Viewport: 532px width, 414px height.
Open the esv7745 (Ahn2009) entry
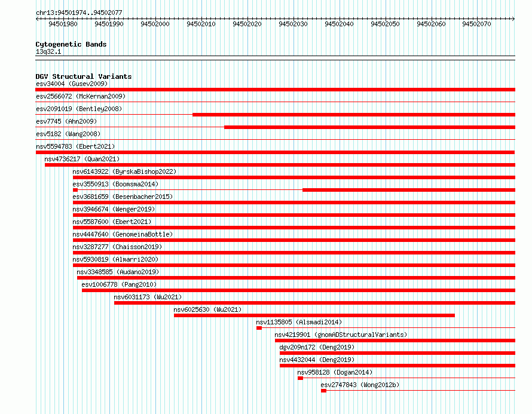point(66,121)
